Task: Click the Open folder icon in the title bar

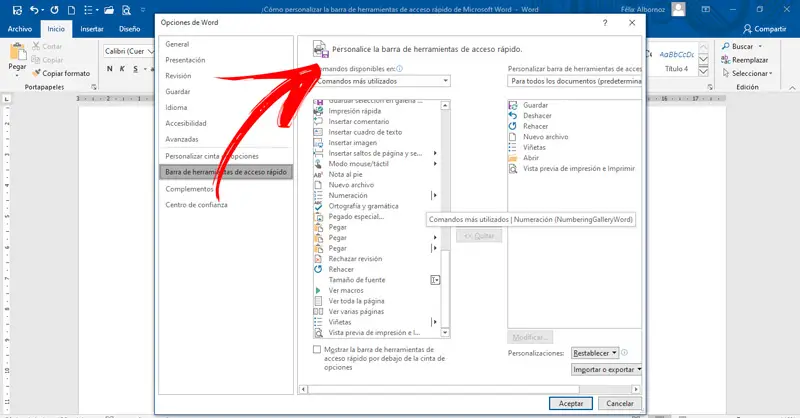Action: pos(109,10)
